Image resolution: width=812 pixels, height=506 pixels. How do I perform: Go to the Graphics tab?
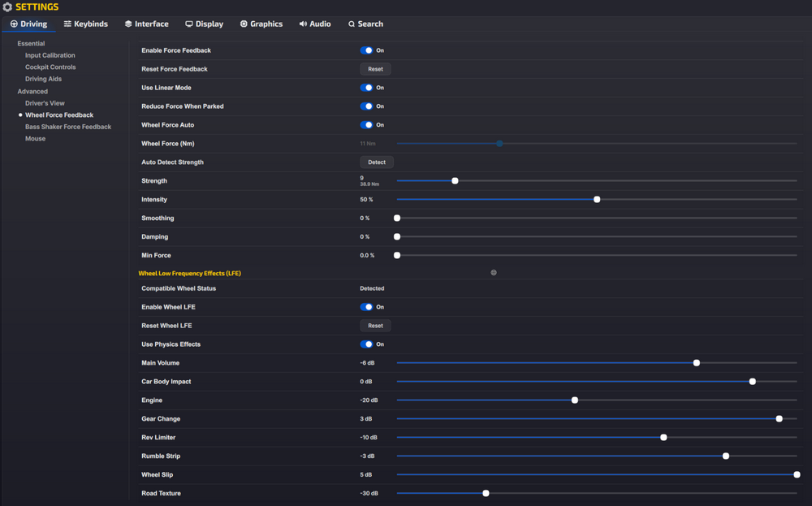point(261,24)
